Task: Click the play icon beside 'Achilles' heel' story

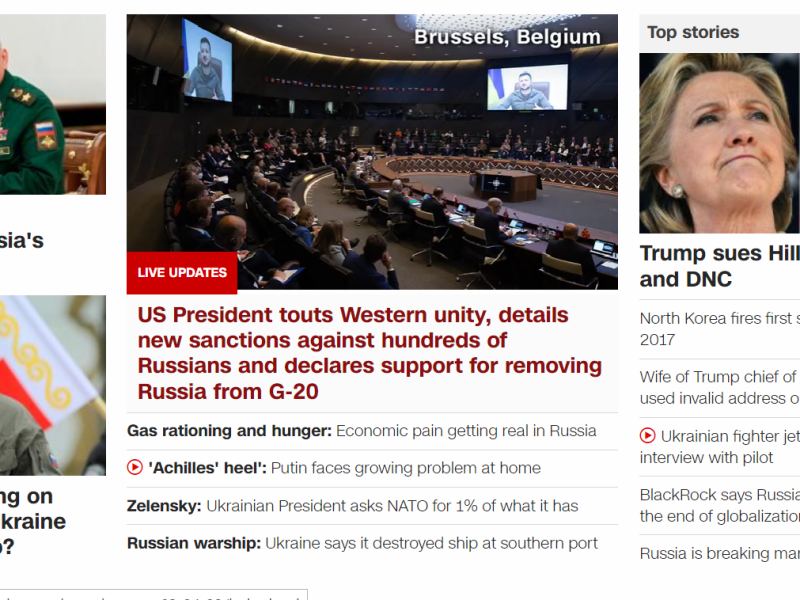Action: 135,467
